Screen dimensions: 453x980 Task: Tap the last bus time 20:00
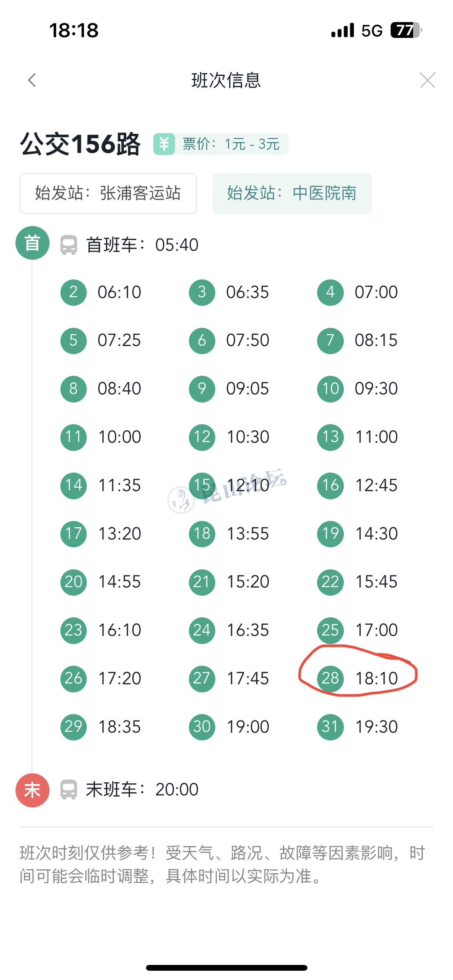[x=177, y=790]
